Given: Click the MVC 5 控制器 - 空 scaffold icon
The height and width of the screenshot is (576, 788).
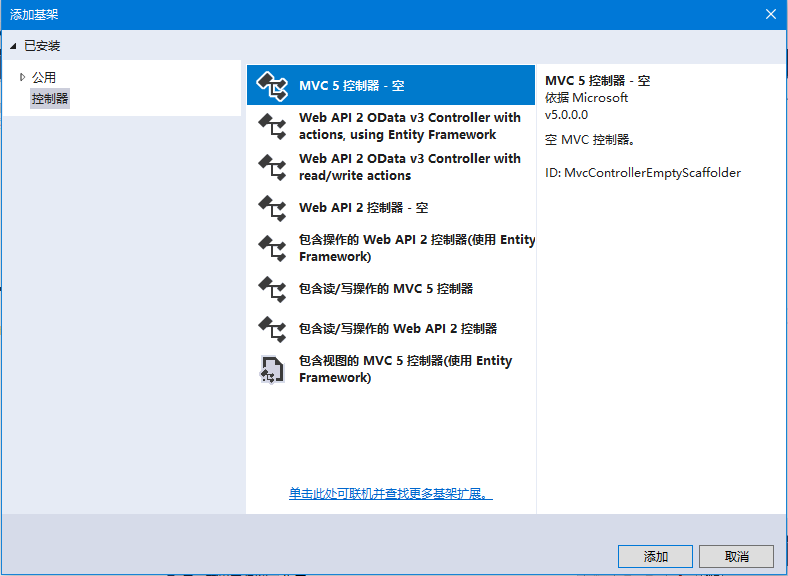Looking at the screenshot, I should click(x=272, y=86).
